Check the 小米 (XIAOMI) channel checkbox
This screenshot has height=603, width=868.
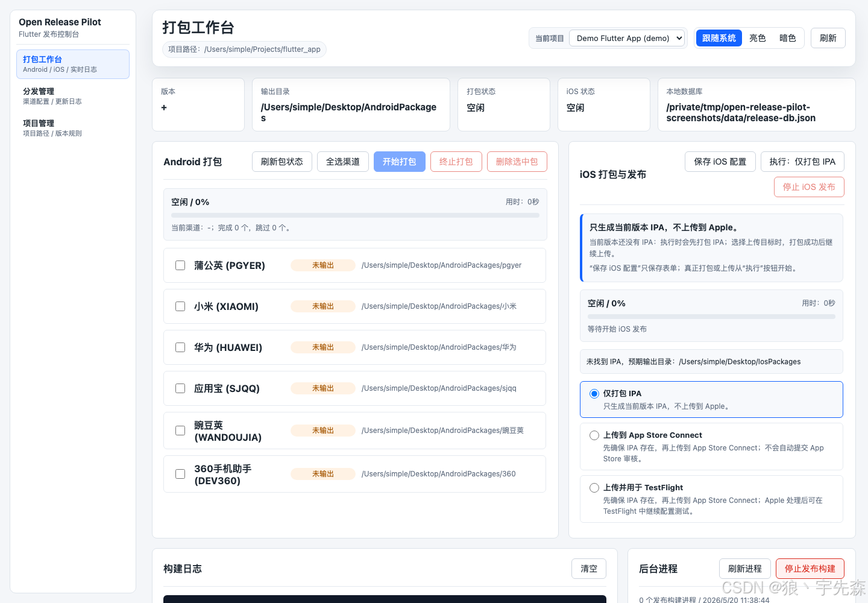pos(180,306)
